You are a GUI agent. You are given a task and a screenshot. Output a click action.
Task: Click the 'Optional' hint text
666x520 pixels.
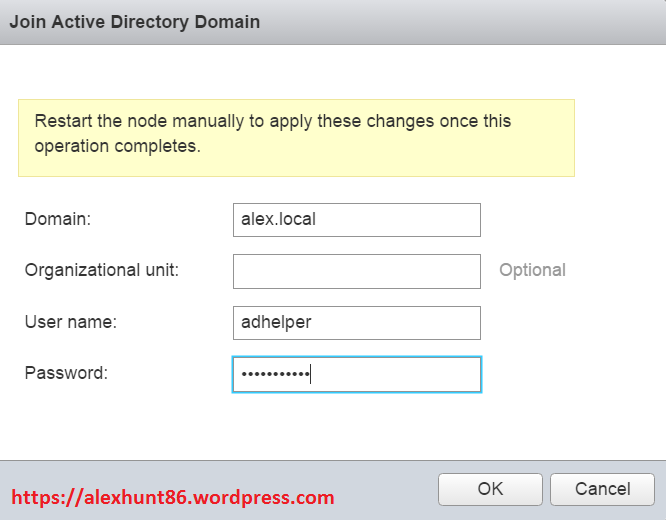point(532,270)
